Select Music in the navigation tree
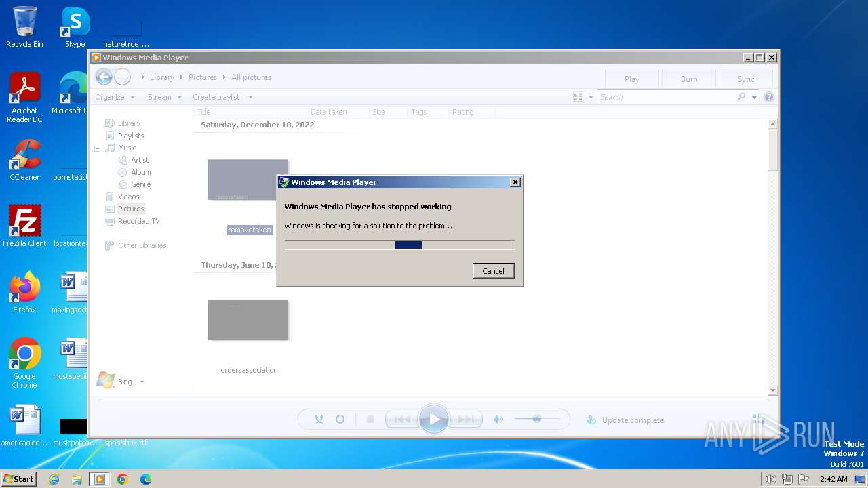This screenshot has width=868, height=488. [127, 148]
